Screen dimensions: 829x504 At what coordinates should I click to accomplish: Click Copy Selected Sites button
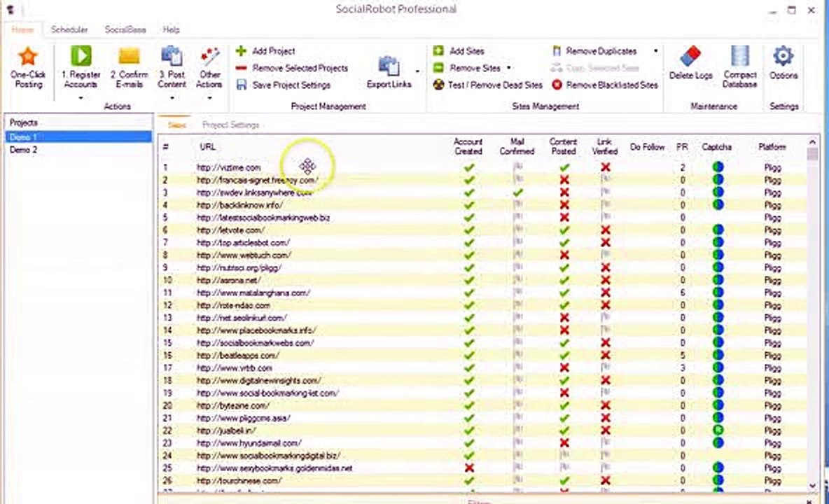click(x=595, y=68)
